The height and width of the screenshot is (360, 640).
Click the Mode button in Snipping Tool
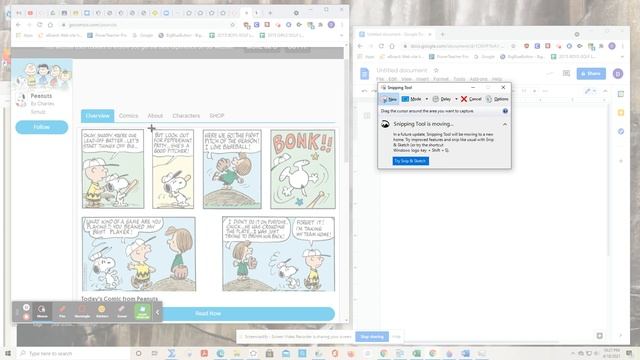point(412,99)
